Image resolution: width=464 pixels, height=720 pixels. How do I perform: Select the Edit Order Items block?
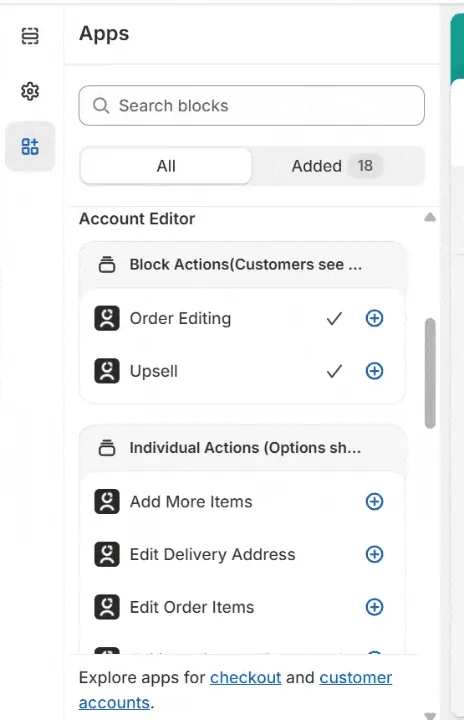click(x=242, y=607)
